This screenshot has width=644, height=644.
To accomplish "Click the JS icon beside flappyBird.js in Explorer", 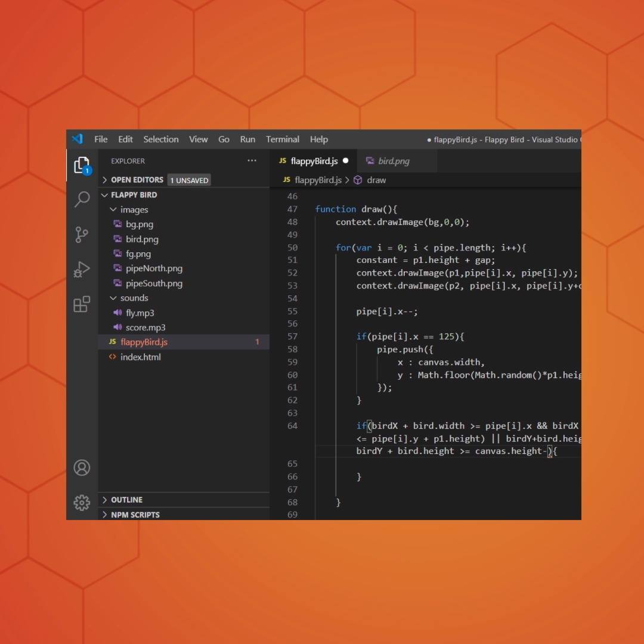I will 112,342.
